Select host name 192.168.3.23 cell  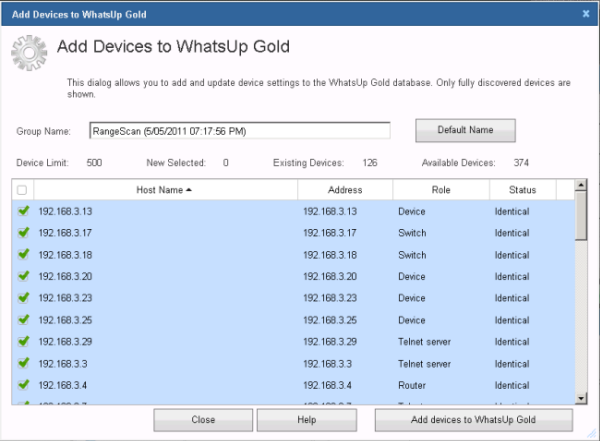pyautogui.click(x=65, y=298)
